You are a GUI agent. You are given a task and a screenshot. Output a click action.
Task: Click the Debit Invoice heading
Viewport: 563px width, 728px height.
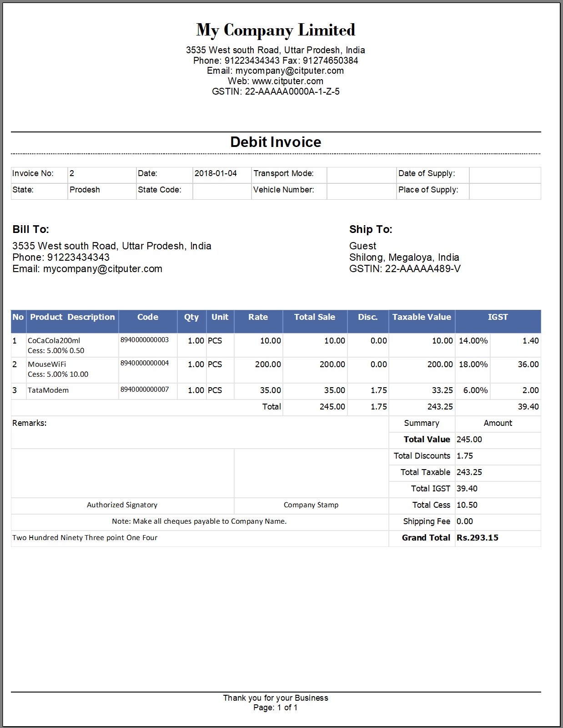276,142
